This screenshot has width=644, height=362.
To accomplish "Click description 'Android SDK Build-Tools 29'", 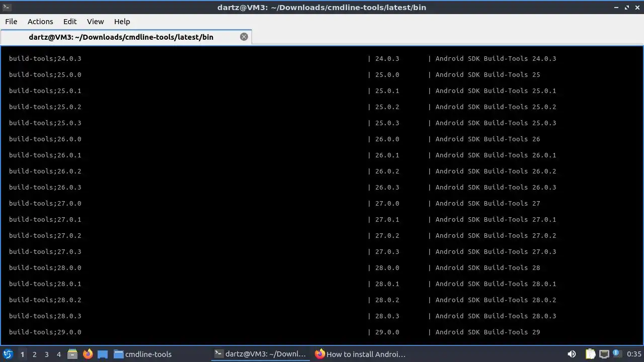I will (x=488, y=332).
